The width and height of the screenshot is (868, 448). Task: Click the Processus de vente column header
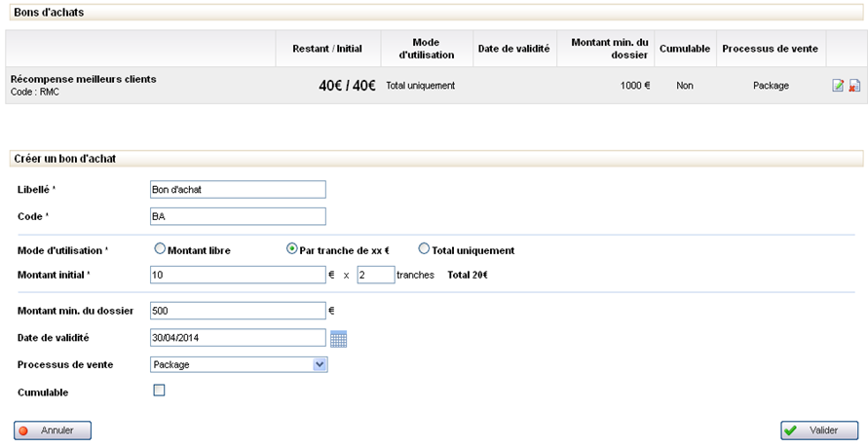[771, 49]
